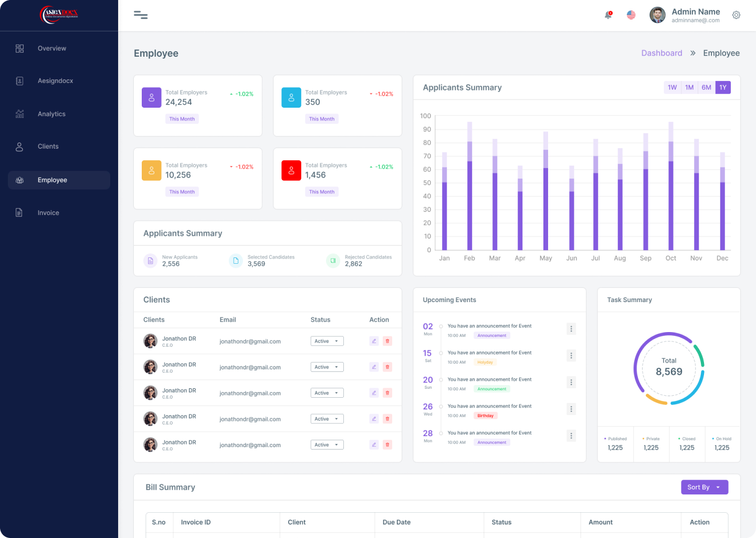Go to Analytics in the sidebar
This screenshot has height=538, width=756.
(51, 114)
